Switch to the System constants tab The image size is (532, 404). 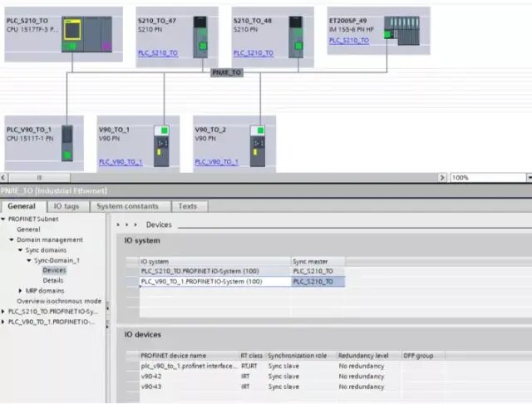coord(127,206)
